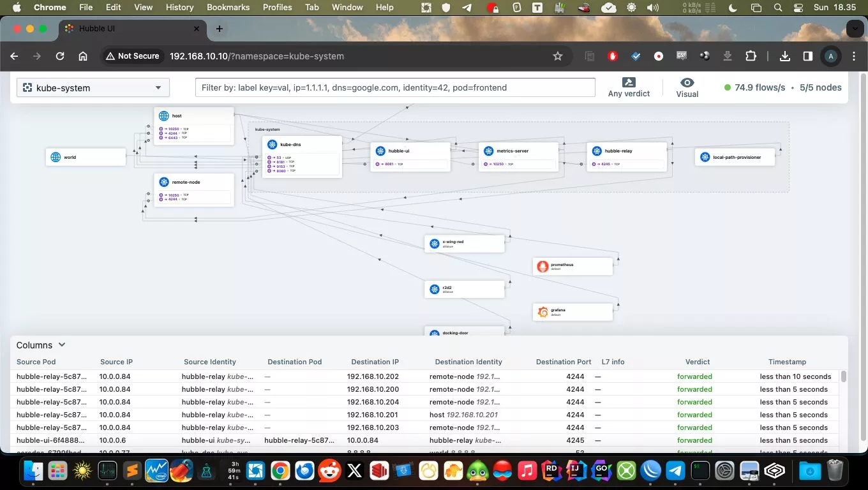Reload the page in Chrome
Viewport: 868px width, 490px height.
[60, 56]
